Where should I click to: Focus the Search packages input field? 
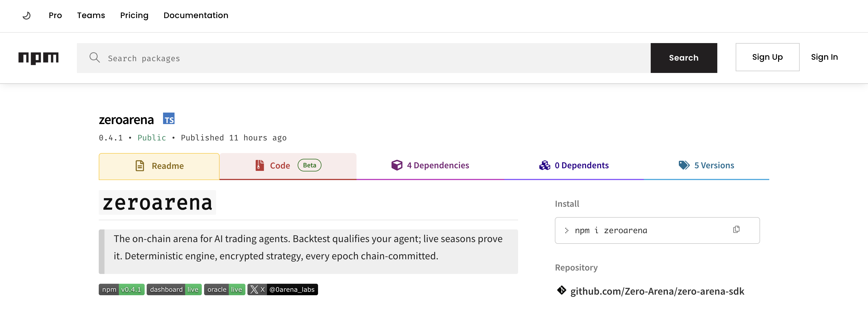[x=364, y=58]
